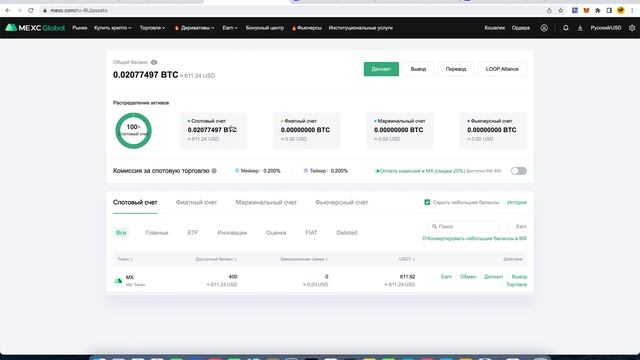Image resolution: width=640 pixels, height=360 pixels.
Task: Select the Все filter
Action: click(121, 233)
